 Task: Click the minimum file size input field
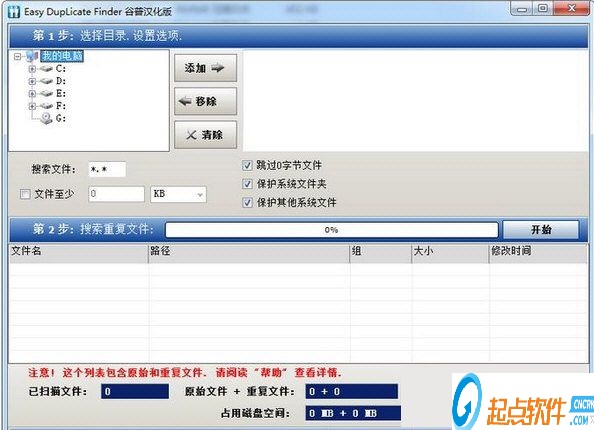(117, 194)
